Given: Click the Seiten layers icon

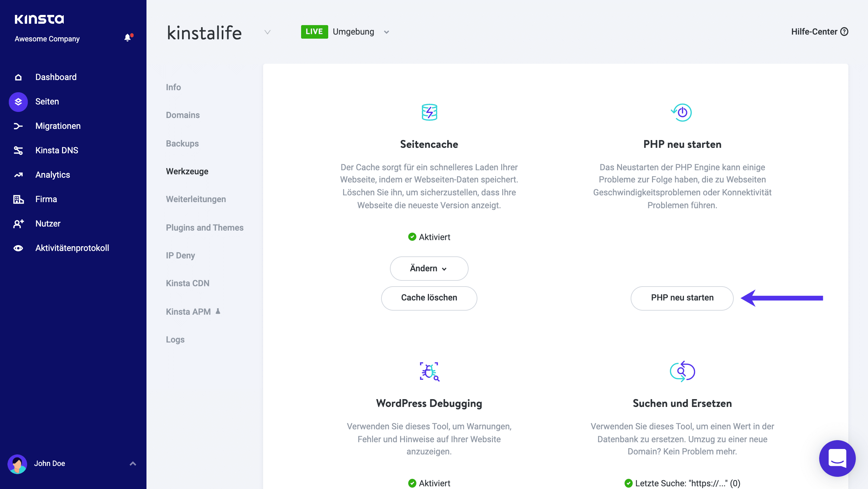Looking at the screenshot, I should pos(18,101).
